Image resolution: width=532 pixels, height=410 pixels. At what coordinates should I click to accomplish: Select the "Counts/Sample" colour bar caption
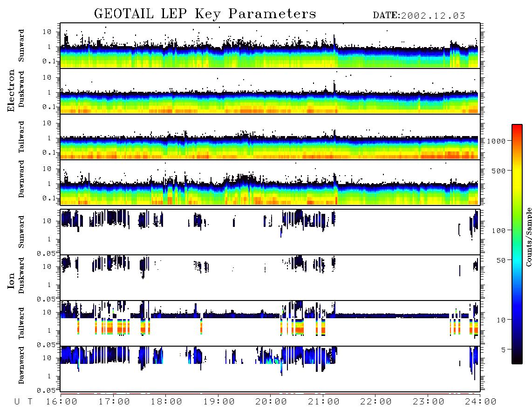pyautogui.click(x=528, y=237)
